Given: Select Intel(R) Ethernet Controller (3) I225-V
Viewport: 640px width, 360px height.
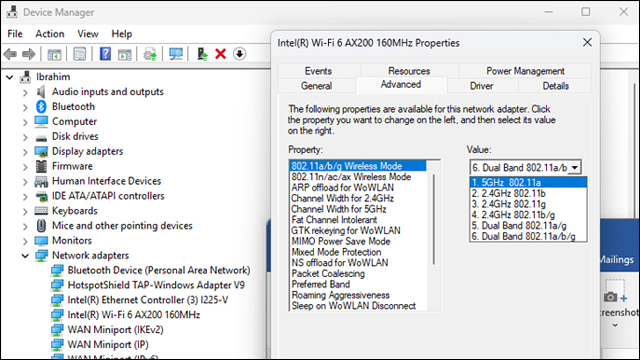Looking at the screenshot, I should (147, 300).
